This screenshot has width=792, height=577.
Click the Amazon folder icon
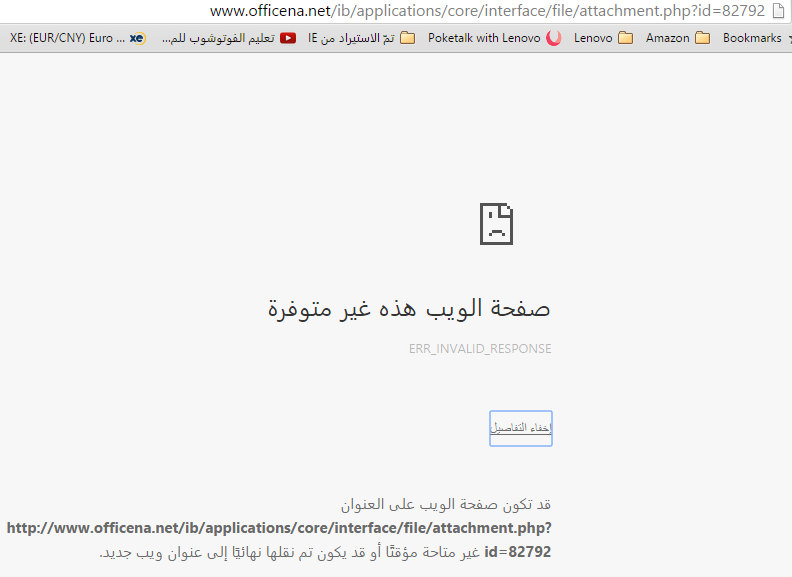[702, 38]
